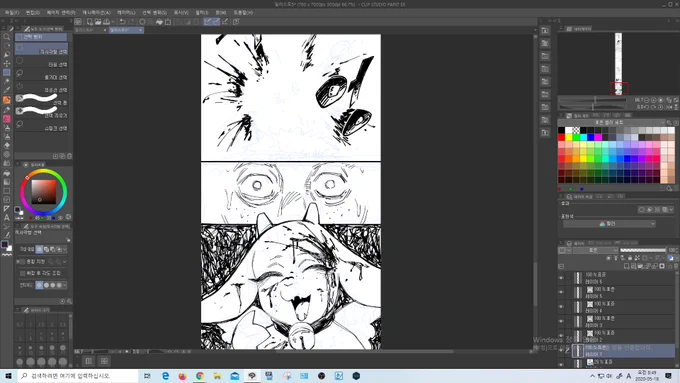Image resolution: width=680 pixels, height=383 pixels.
Task: Click the Navigator canvas thumbnail
Action: click(618, 64)
